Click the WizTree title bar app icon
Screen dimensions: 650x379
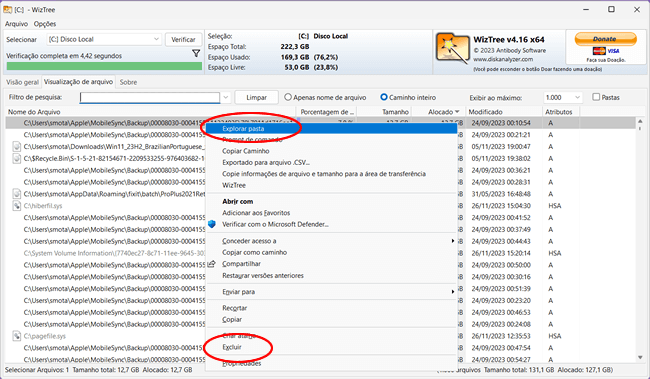click(x=7, y=10)
